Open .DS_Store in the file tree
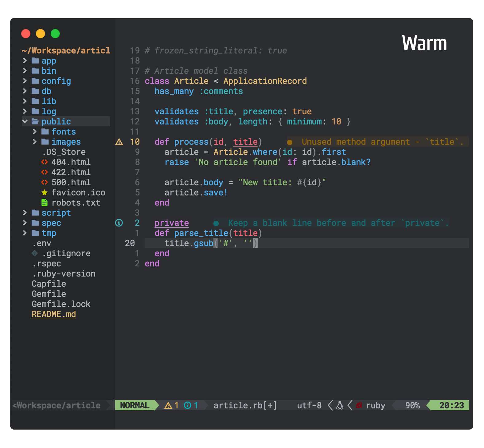 coord(64,152)
